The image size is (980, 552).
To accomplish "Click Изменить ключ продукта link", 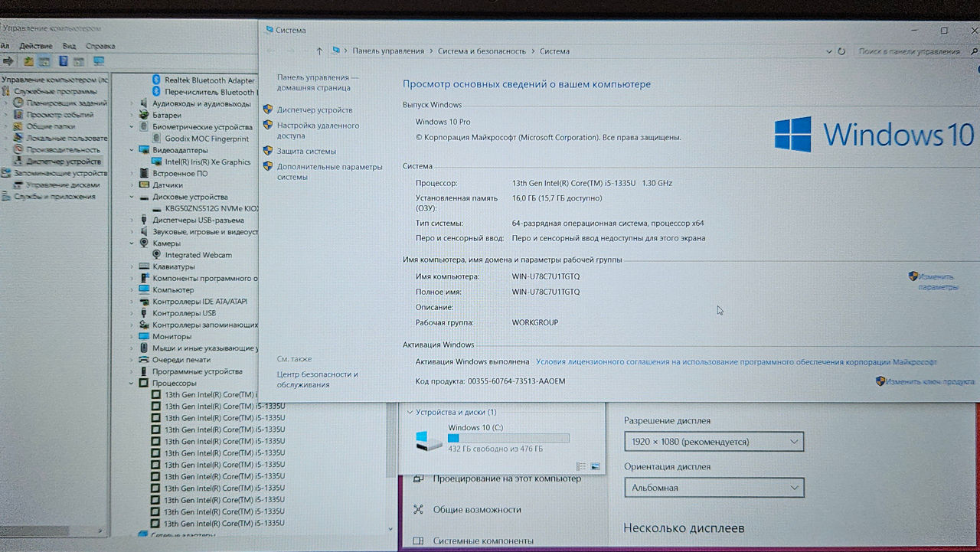I will pyautogui.click(x=931, y=381).
